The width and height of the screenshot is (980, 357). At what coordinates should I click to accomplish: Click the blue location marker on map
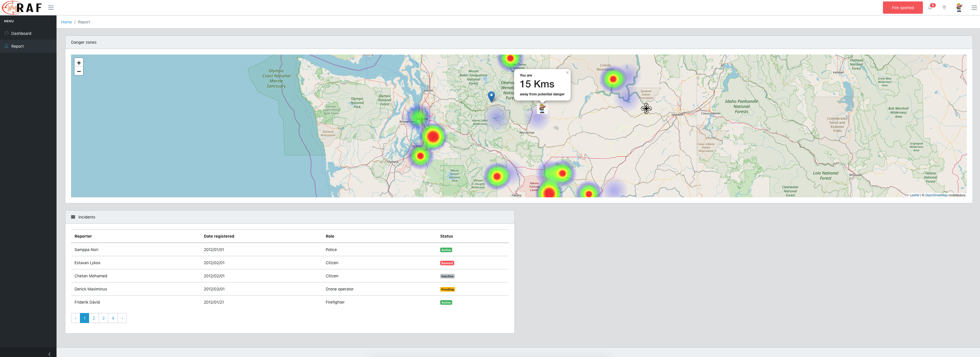(491, 96)
